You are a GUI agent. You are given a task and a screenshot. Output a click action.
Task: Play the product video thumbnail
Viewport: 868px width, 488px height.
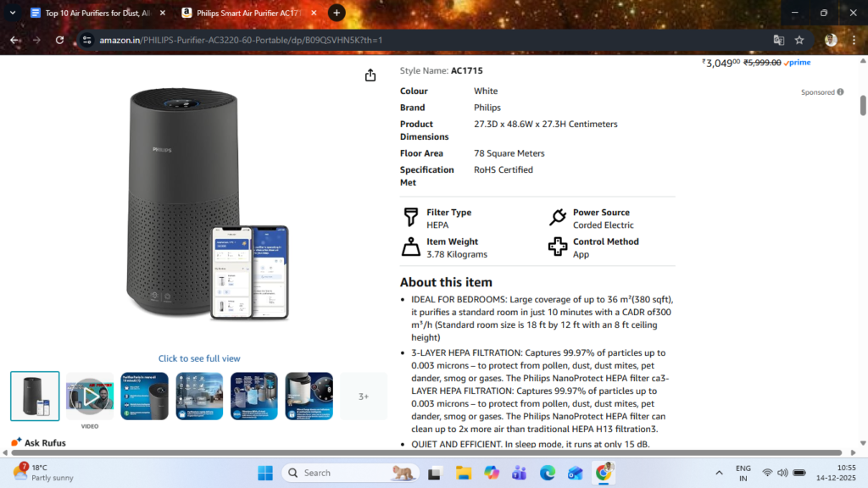click(x=90, y=396)
